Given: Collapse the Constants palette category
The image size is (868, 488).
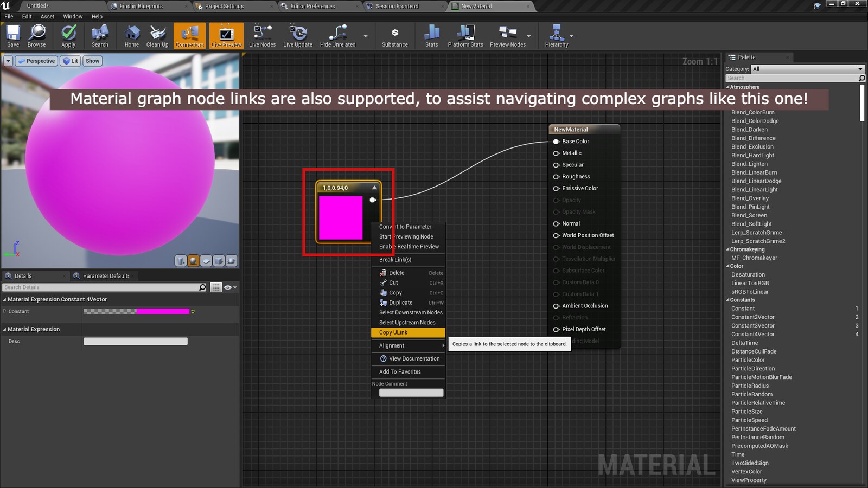Looking at the screenshot, I should coord(728,300).
